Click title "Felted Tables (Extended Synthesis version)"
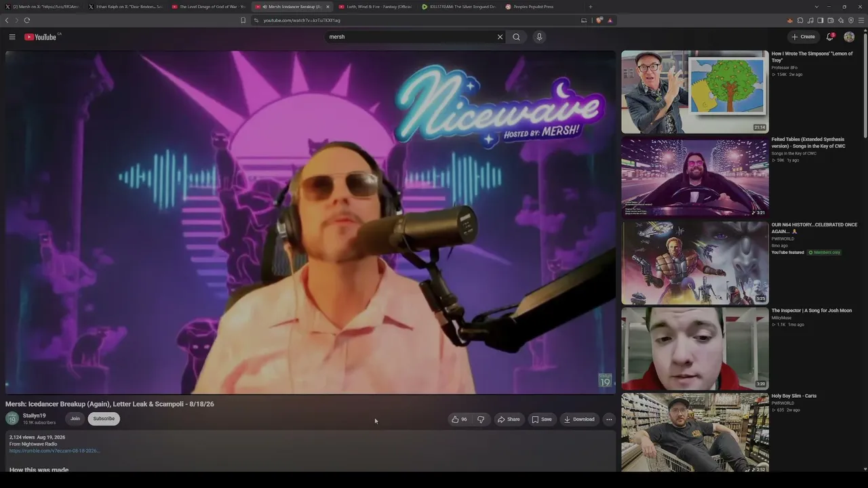Viewport: 868px width, 488px height. [x=808, y=142]
